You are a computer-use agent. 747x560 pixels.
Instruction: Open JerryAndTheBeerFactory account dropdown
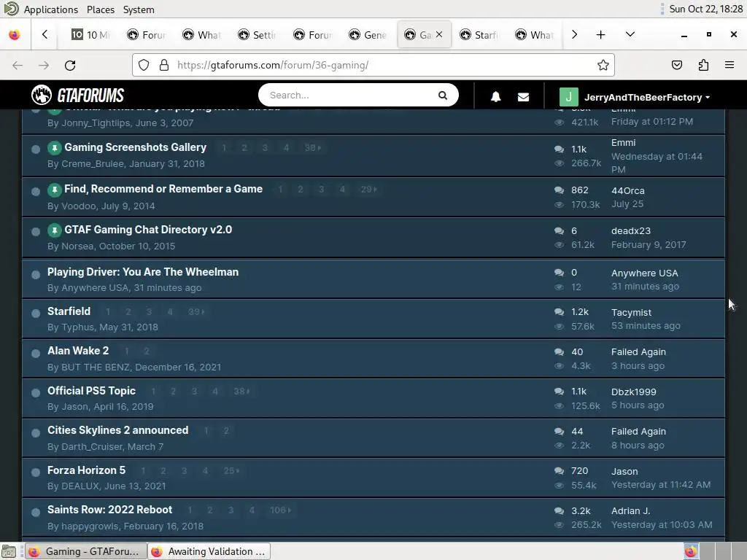(x=646, y=97)
